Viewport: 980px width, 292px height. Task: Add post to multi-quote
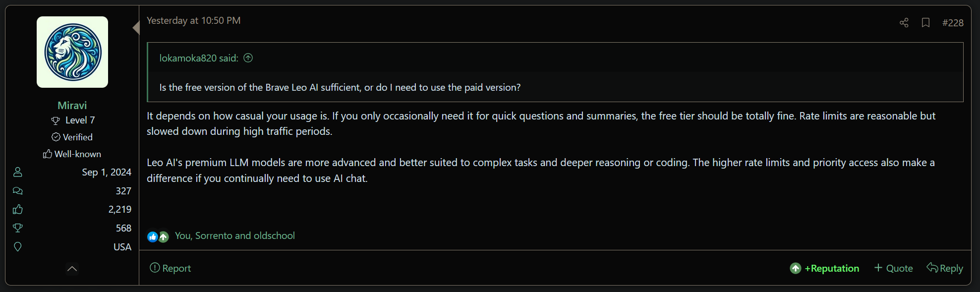pos(893,268)
